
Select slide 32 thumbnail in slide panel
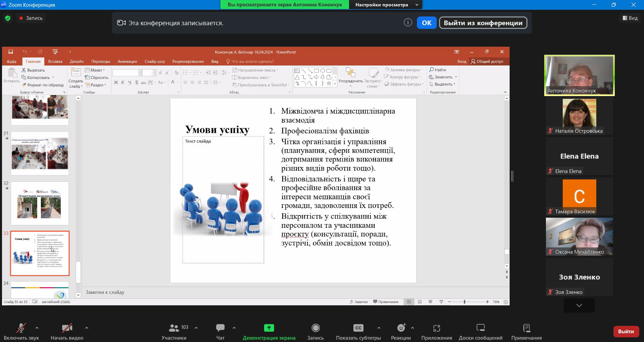[40, 203]
